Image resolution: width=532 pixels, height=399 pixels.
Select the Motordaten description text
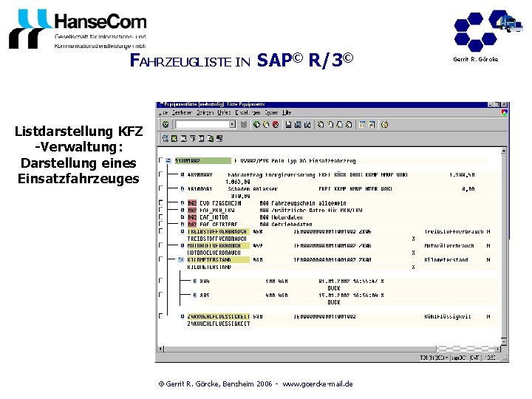287,217
